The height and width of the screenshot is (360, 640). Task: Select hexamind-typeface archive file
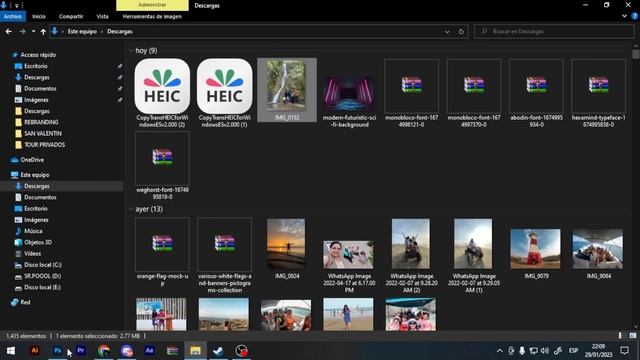598,93
